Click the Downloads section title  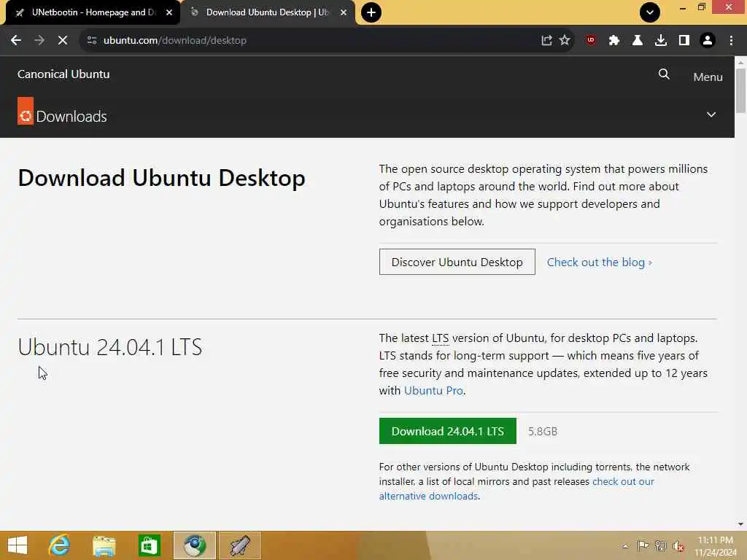[x=71, y=117]
